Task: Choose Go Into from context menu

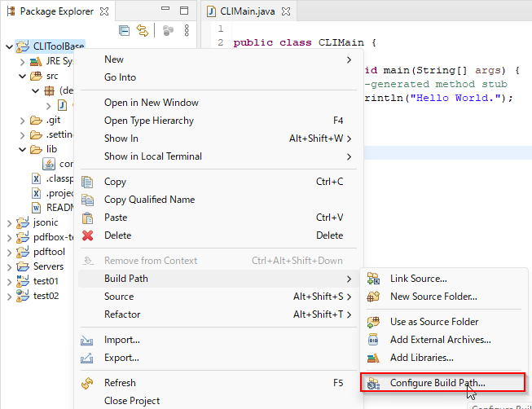Action: 219,77
